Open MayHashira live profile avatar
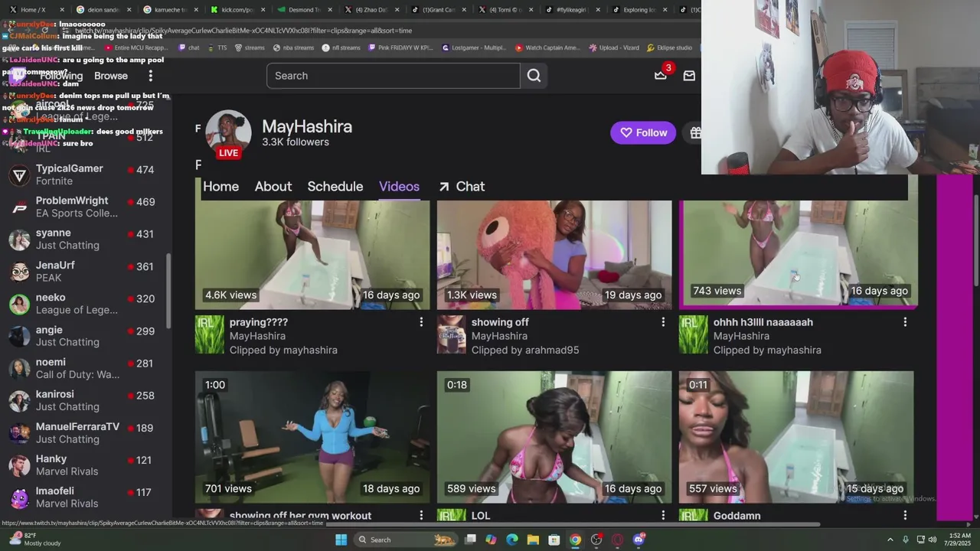This screenshot has height=551, width=980. click(x=228, y=134)
